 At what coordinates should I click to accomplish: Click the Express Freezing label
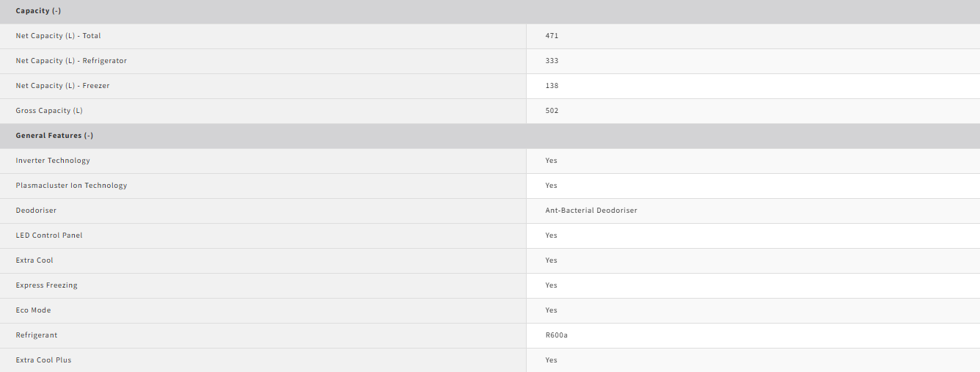tap(46, 285)
